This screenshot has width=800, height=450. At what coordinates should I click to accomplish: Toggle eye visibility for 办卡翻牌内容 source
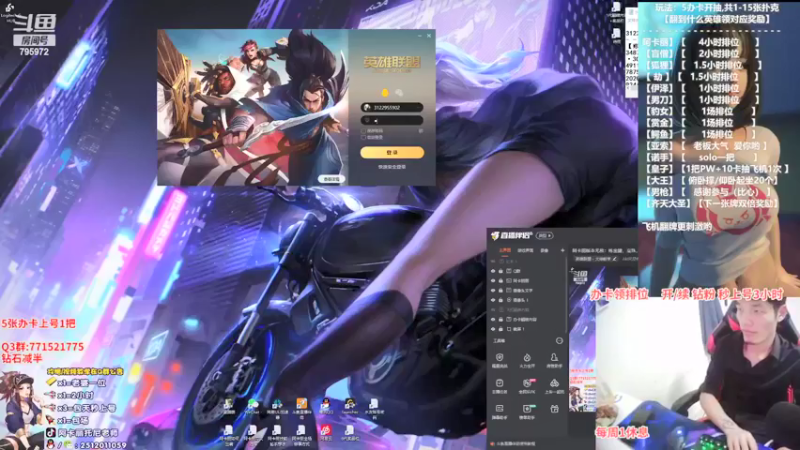pyautogui.click(x=493, y=319)
